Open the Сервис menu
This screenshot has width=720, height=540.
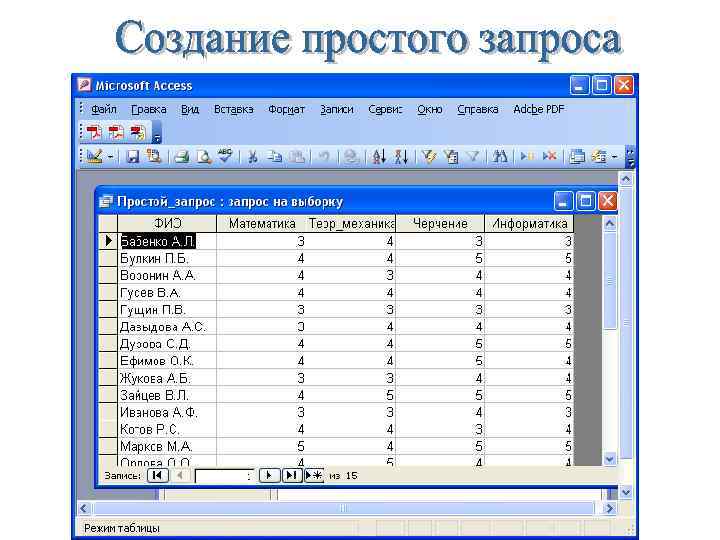(x=385, y=109)
